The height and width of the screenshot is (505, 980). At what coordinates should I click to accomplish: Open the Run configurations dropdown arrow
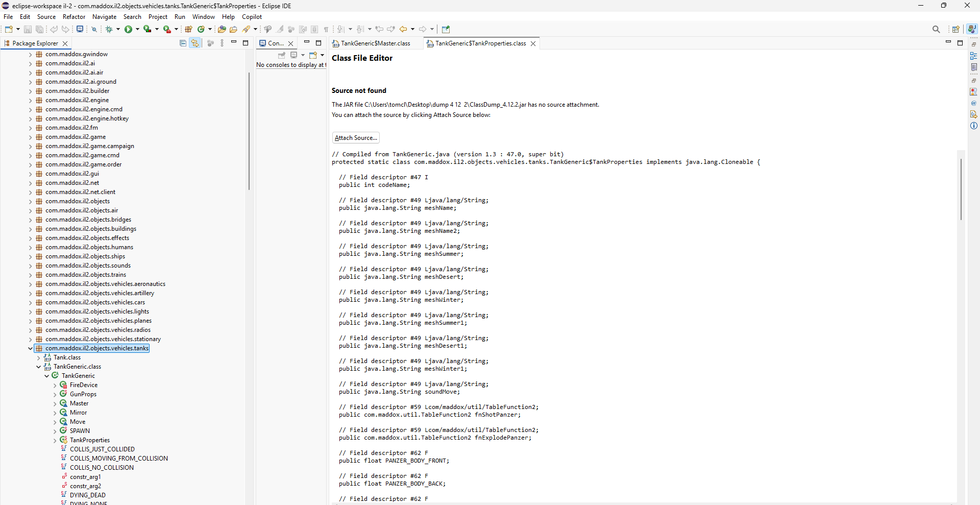click(x=137, y=29)
